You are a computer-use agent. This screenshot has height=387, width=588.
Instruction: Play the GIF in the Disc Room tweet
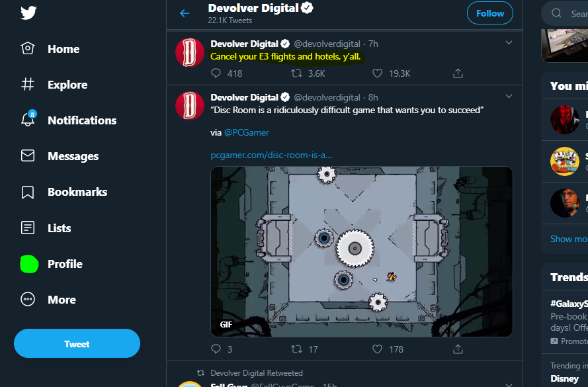[361, 251]
